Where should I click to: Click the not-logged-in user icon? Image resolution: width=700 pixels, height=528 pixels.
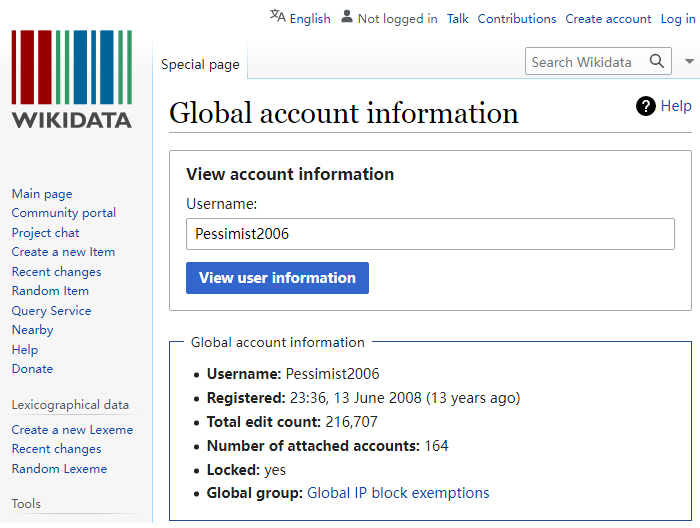347,17
